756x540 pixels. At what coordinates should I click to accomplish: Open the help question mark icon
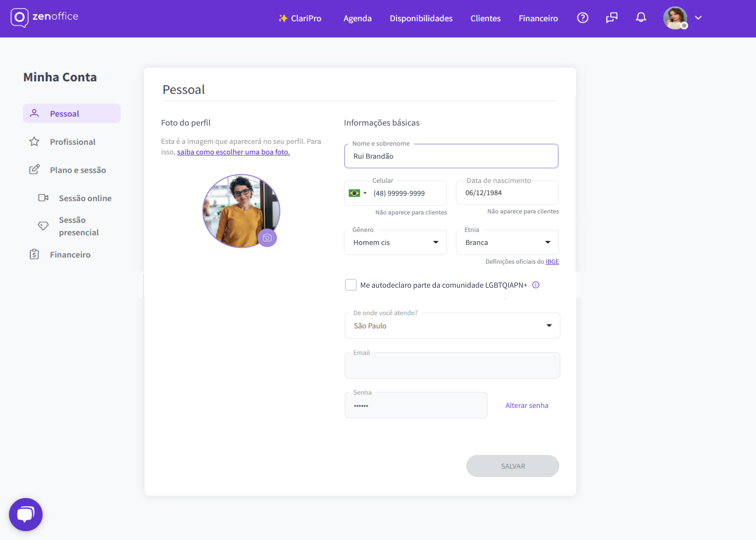pyautogui.click(x=583, y=18)
